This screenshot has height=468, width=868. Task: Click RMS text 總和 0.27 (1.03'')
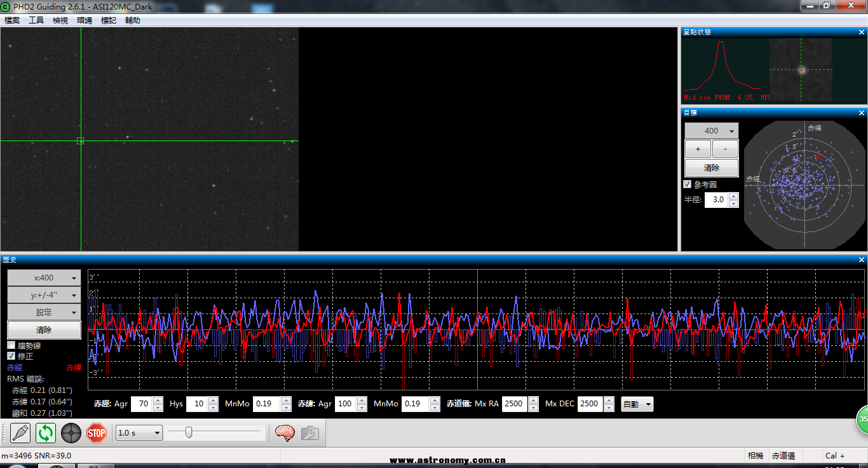(x=42, y=413)
